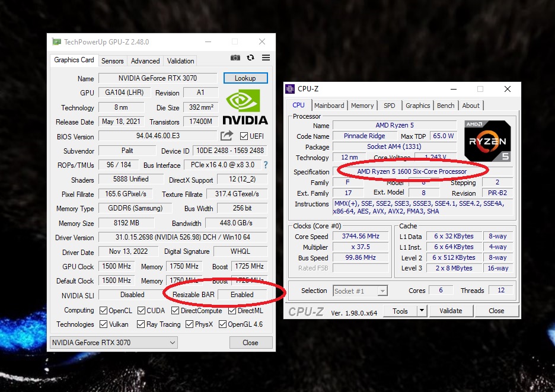Viewport: 555px width, 392px height.
Task: Open the Mainboard tab in CPU-Z
Action: point(329,106)
